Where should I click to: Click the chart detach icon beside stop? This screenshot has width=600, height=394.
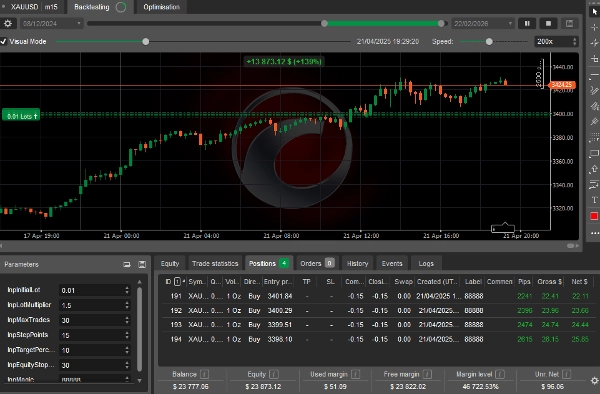click(569, 23)
